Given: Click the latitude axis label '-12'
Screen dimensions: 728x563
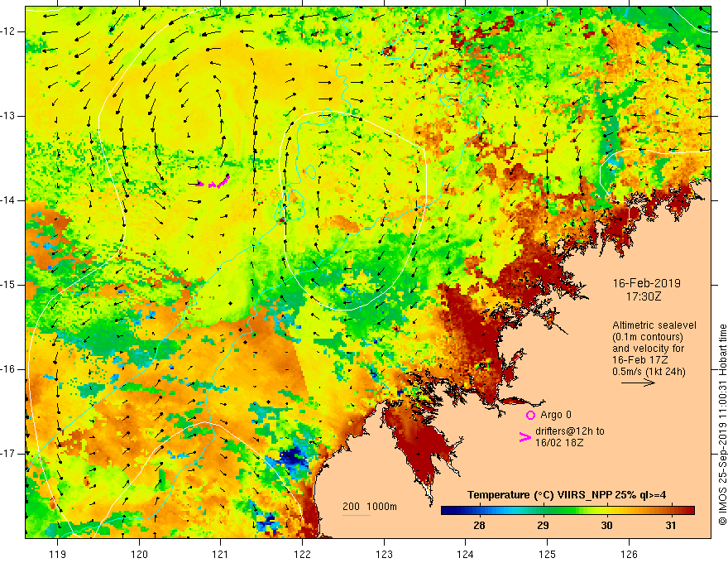Looking at the screenshot, I should [8, 31].
